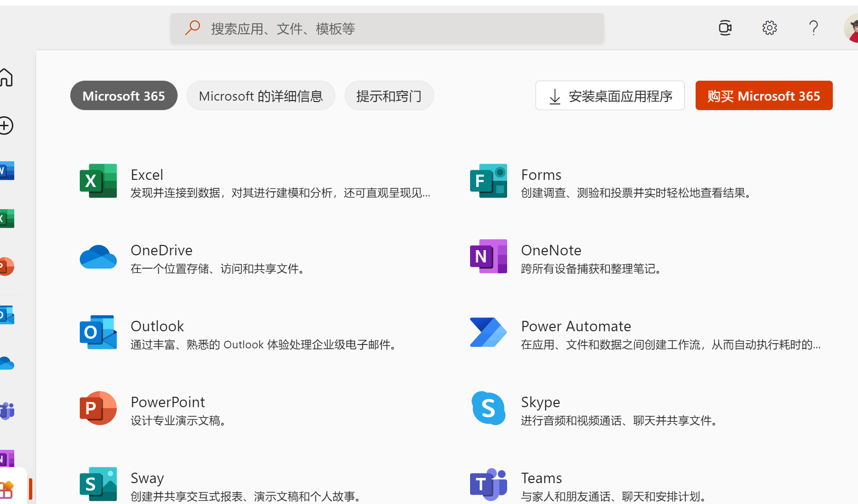Click the Power Automate title link
This screenshot has height=504, width=858.
click(576, 326)
